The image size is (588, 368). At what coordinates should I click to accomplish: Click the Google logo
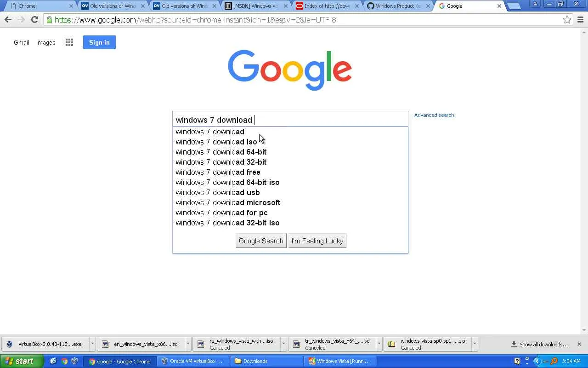coord(290,70)
